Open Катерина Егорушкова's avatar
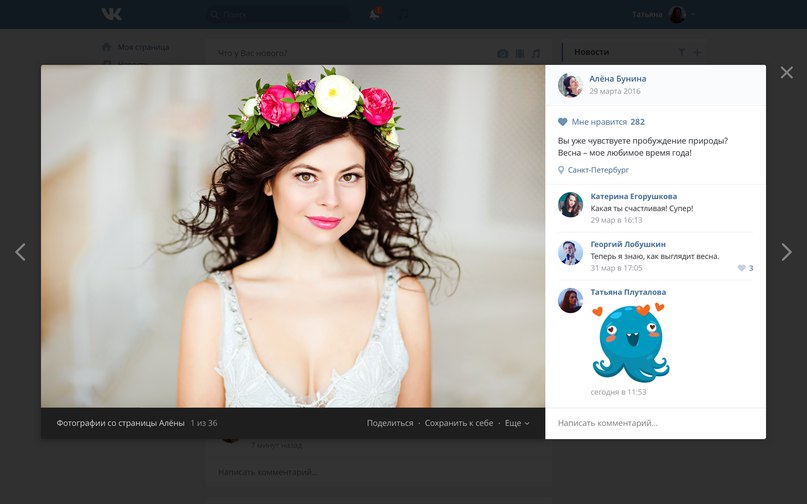 click(570, 204)
